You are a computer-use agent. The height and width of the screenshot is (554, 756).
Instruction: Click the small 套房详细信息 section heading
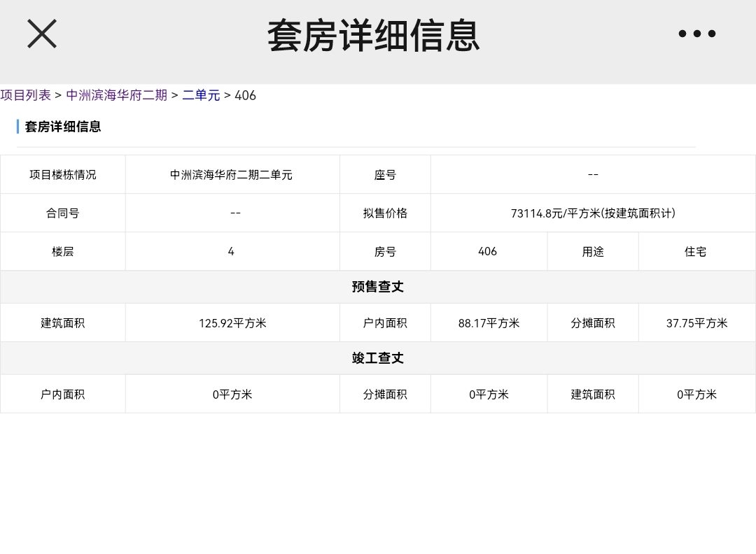point(63,127)
